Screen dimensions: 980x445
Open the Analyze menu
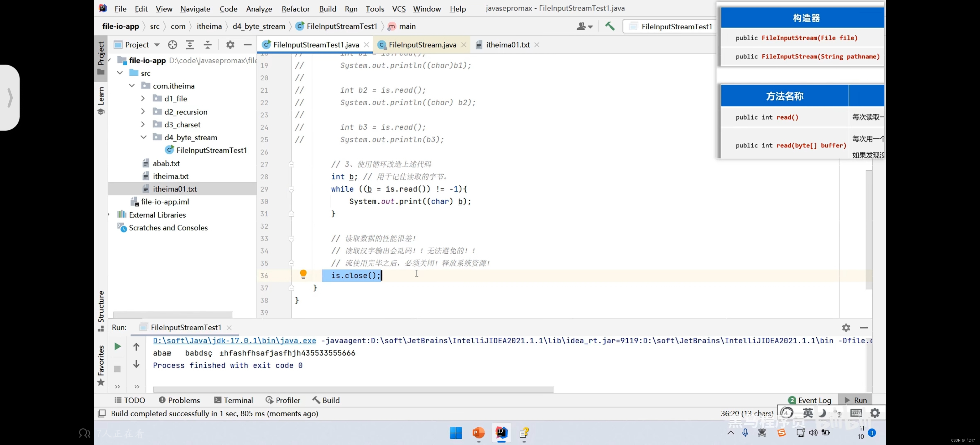pos(259,9)
